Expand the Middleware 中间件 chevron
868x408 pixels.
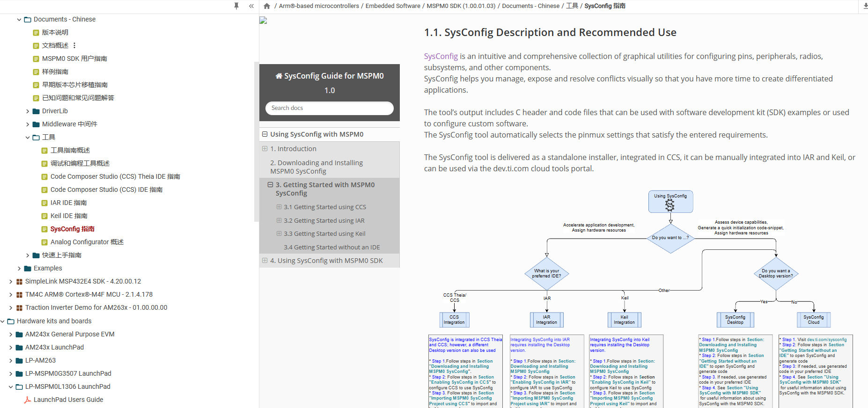(28, 124)
